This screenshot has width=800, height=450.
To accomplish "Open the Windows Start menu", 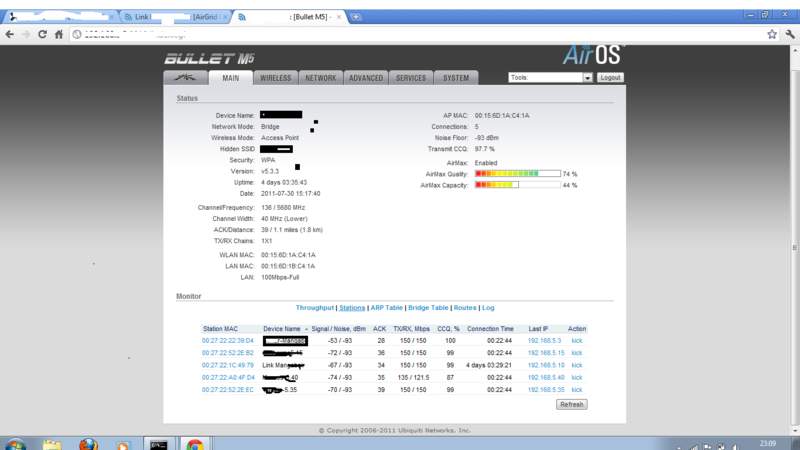I will coord(15,444).
